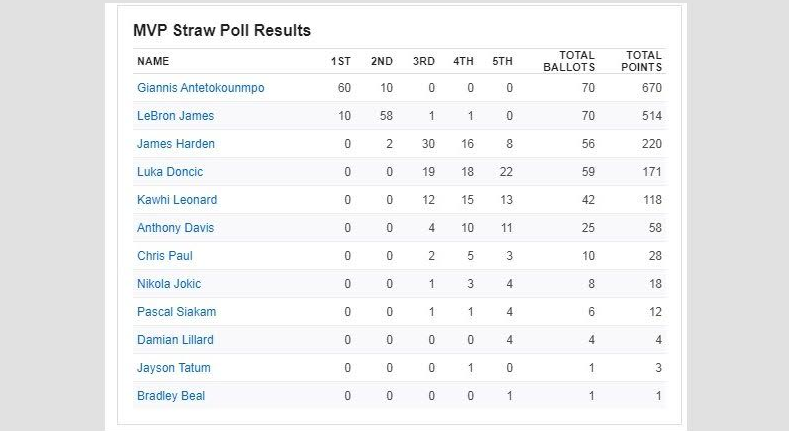
Task: Click the Anthony Davis link
Action: tap(175, 228)
